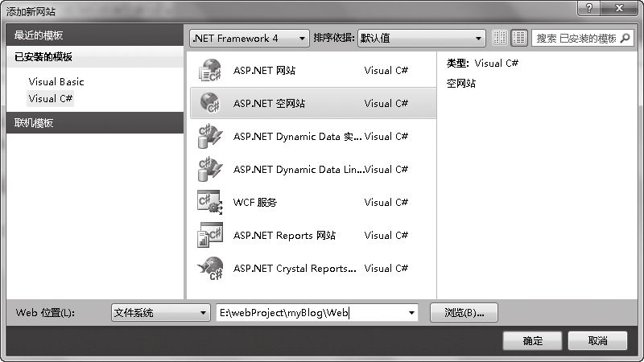Select the ASP.NET Reports 网站 template name

285,236
